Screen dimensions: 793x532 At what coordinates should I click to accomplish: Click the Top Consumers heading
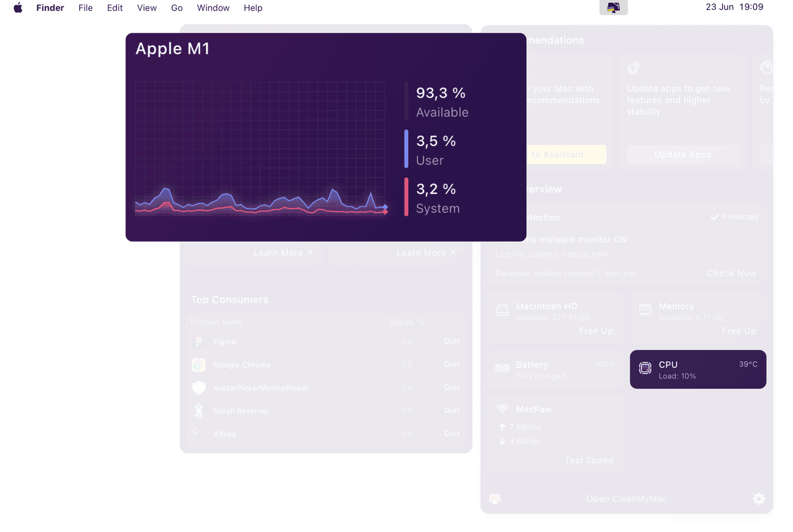pos(229,299)
